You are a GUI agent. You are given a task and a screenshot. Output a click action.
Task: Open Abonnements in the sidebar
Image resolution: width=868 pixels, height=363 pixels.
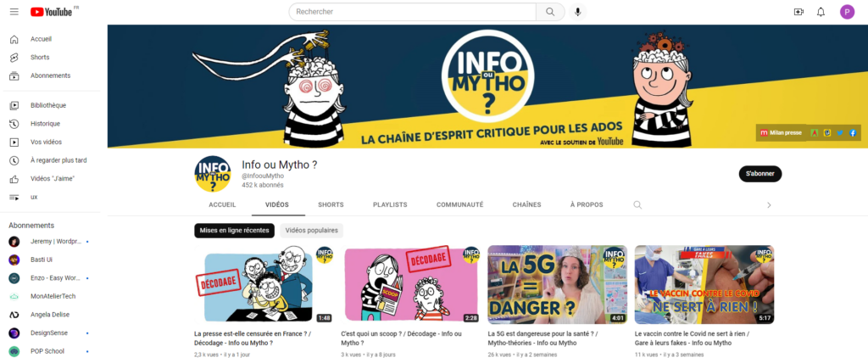point(51,76)
